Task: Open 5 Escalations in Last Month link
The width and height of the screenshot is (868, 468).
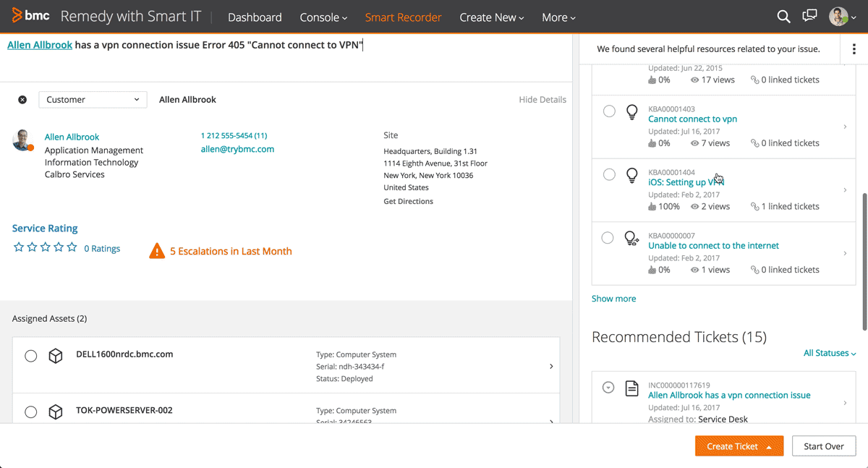Action: (x=231, y=251)
